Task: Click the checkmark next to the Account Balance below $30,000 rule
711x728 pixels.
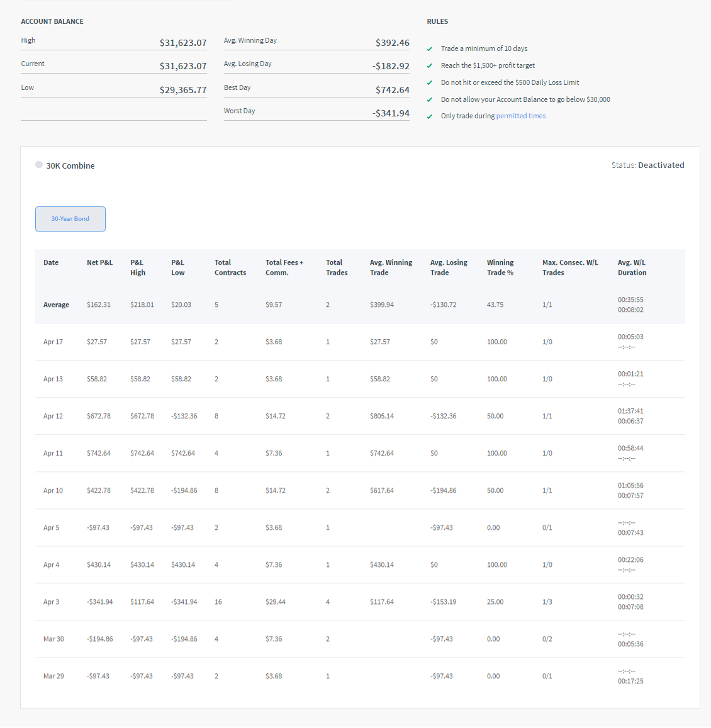Action: [x=430, y=100]
